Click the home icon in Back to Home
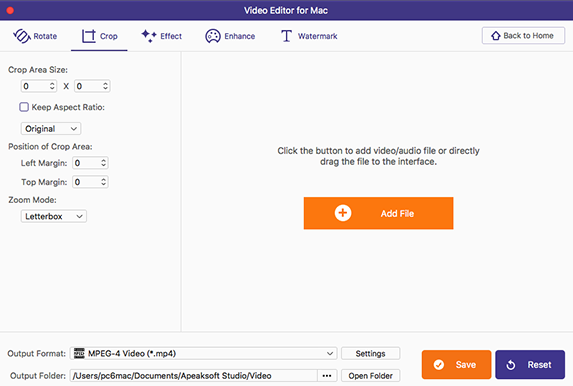This screenshot has height=386, width=573. [x=496, y=35]
